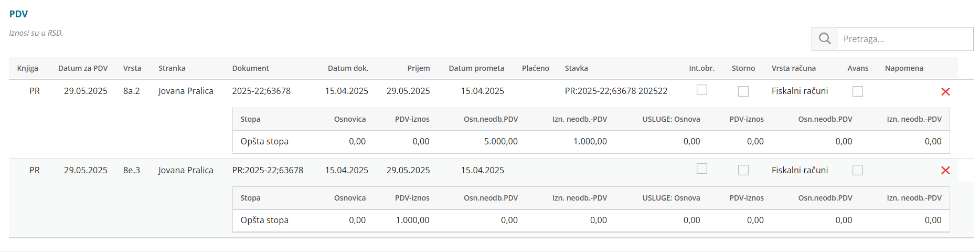Enable Storno checkbox in 8e.3 row
The width and height of the screenshot is (980, 252).
(x=743, y=170)
